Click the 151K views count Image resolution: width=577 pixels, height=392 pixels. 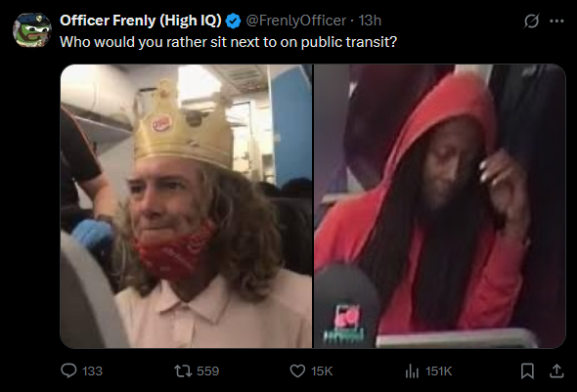tap(439, 371)
